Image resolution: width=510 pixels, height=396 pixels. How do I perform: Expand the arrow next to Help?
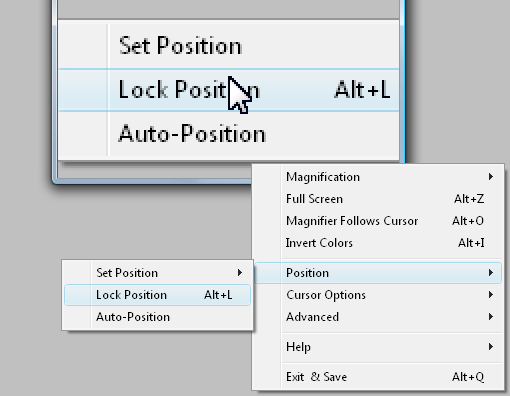pos(491,347)
